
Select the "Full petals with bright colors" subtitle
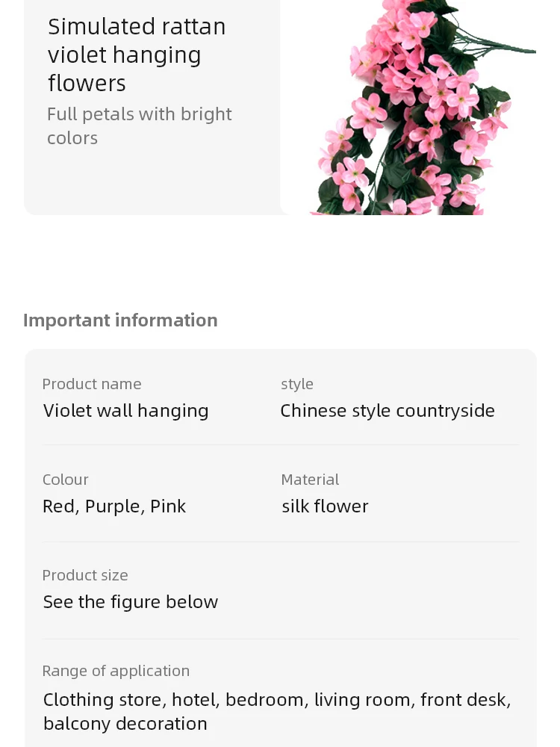pos(139,125)
